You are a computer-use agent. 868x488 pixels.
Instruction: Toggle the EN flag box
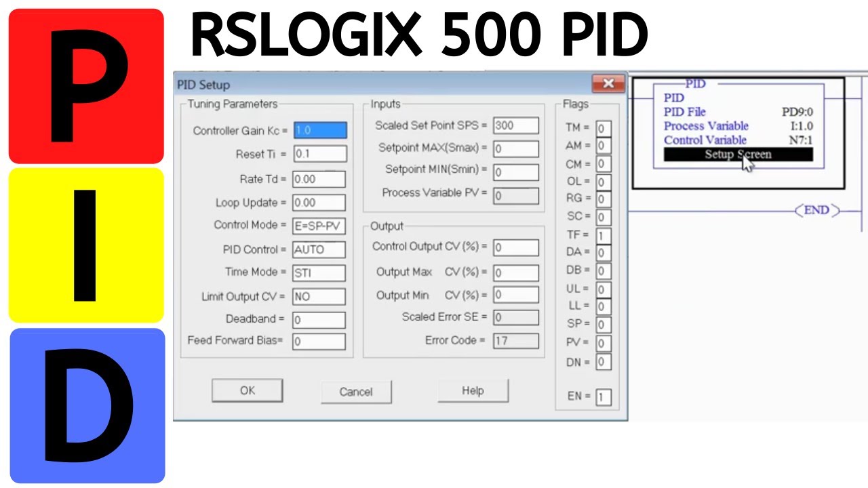(x=604, y=397)
